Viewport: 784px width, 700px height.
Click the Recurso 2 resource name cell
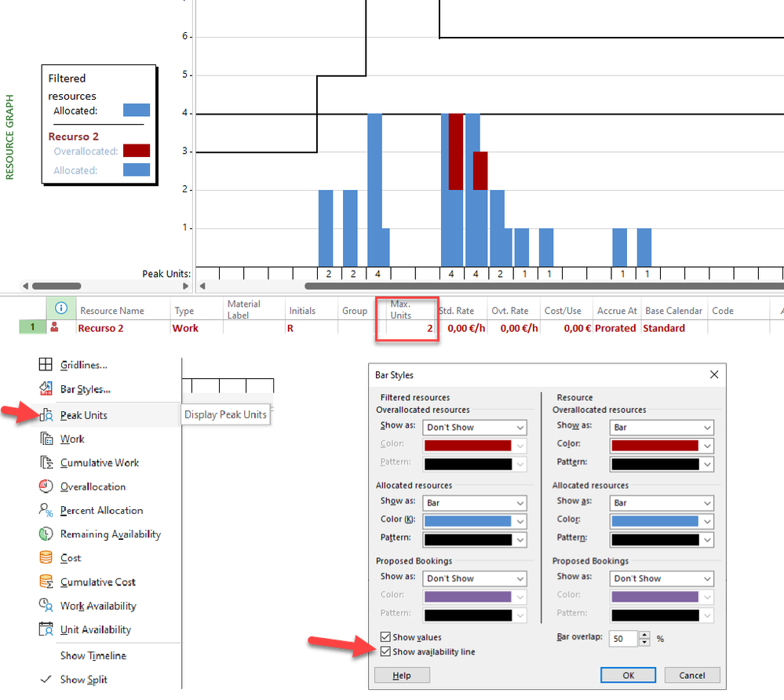123,328
